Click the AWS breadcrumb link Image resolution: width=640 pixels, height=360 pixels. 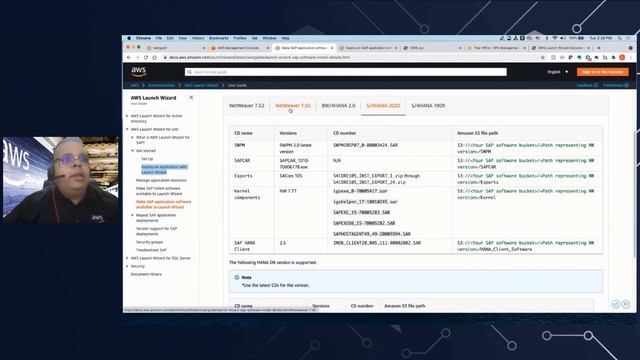[135, 85]
